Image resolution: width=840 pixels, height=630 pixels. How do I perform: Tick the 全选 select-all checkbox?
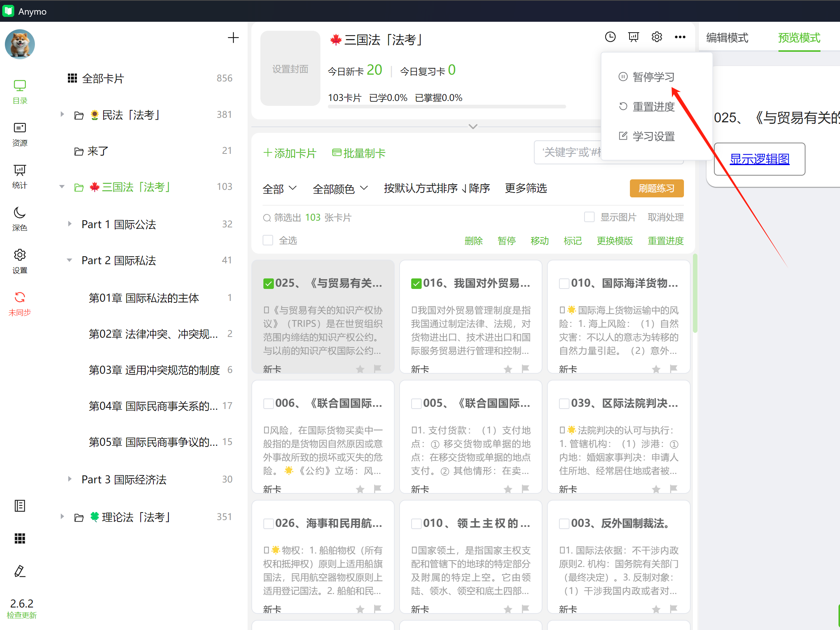tap(268, 240)
